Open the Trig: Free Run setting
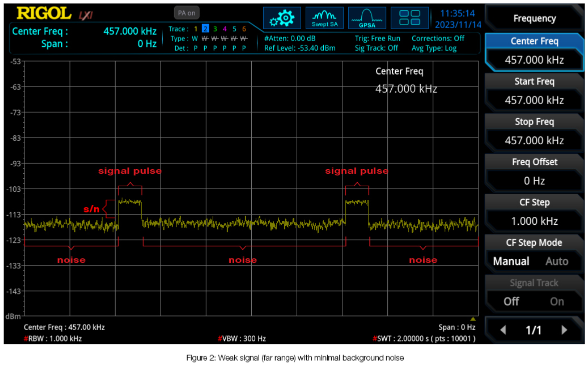The image size is (588, 367). point(377,39)
